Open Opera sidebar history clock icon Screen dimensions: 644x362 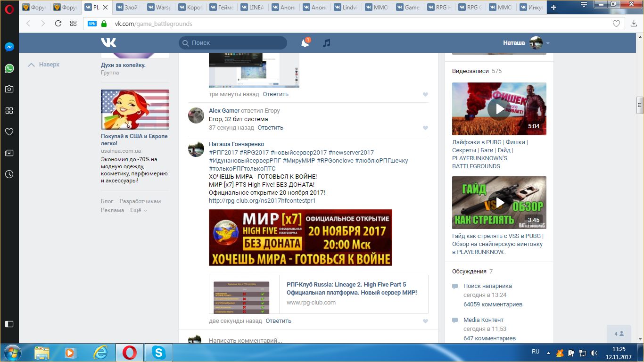tap(9, 174)
